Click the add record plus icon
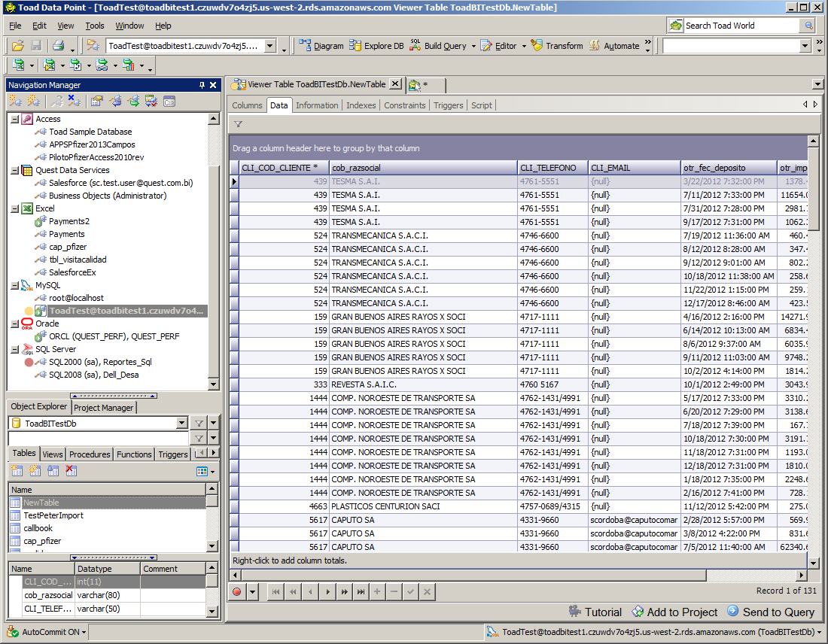The height and width of the screenshot is (644, 828). click(x=377, y=592)
